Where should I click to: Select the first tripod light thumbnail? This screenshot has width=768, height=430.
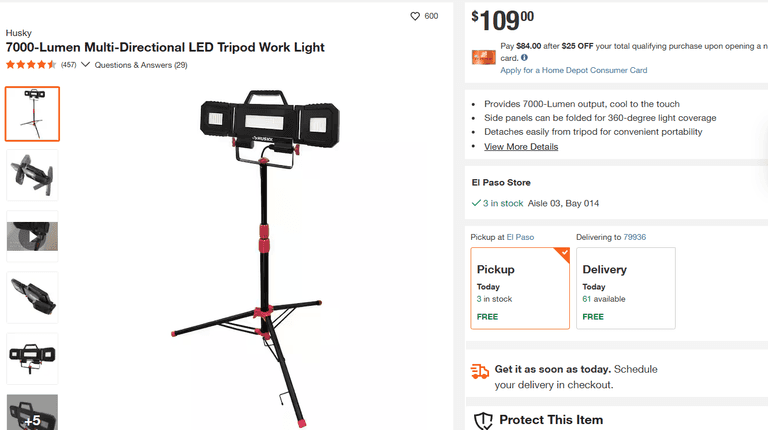[x=32, y=114]
